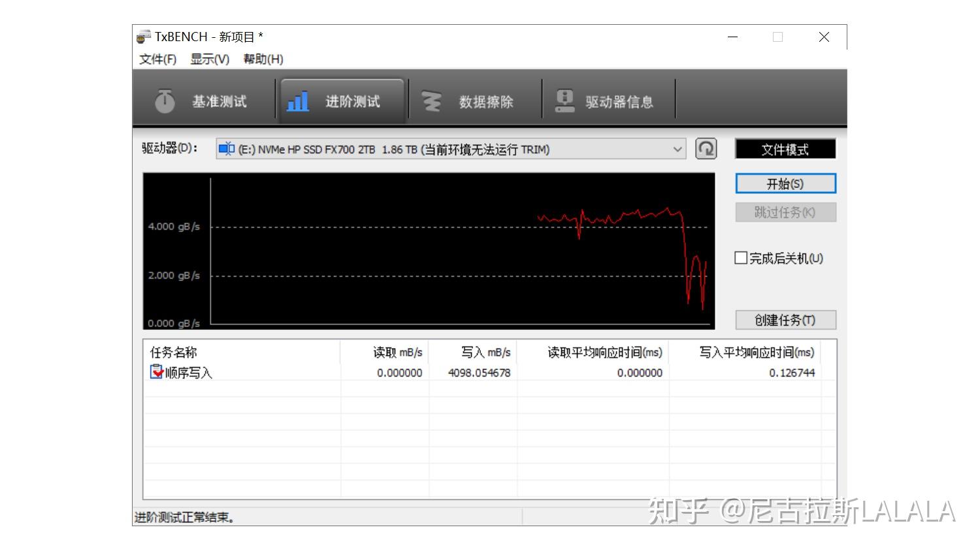Click the 文件模式 button
Screen dimensions: 980x551
pyautogui.click(x=785, y=148)
